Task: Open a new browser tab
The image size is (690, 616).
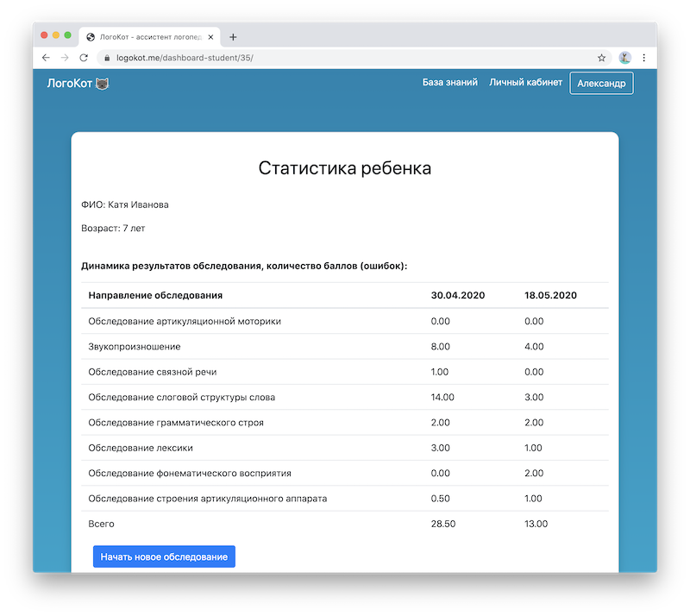Action: click(x=233, y=35)
